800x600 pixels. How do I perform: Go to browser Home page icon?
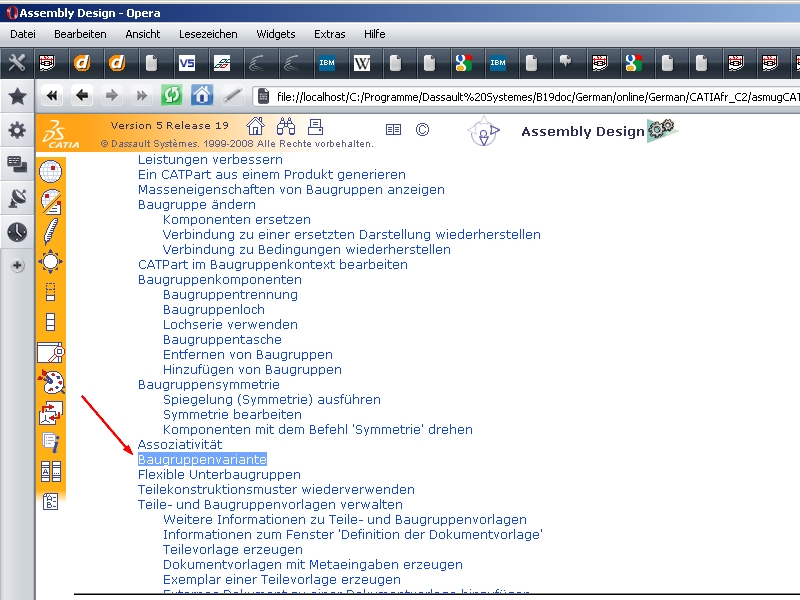tap(202, 95)
